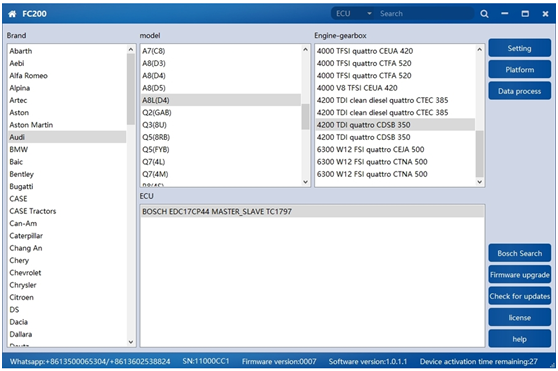Click Engine-gearbox scrollbar thumb
The height and width of the screenshot is (371, 558).
click(x=479, y=154)
